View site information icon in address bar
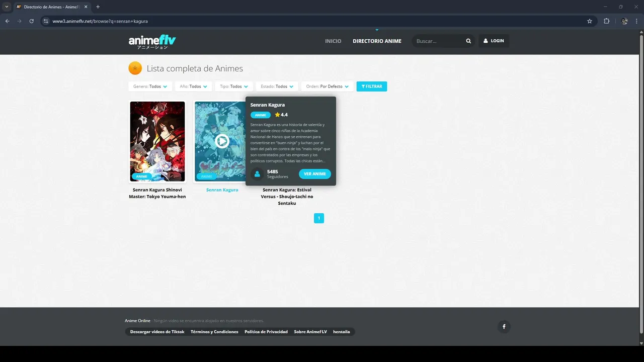The width and height of the screenshot is (644, 362). (45, 21)
